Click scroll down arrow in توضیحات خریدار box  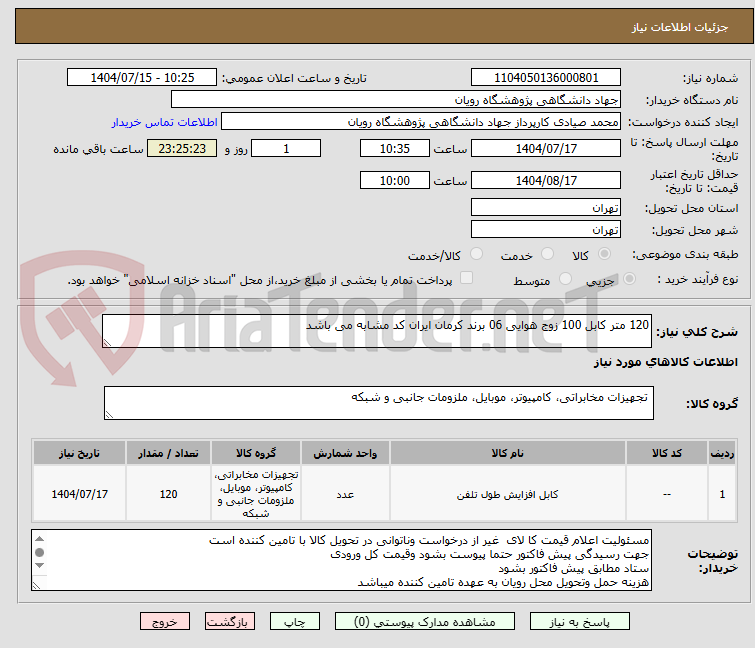coord(39,565)
